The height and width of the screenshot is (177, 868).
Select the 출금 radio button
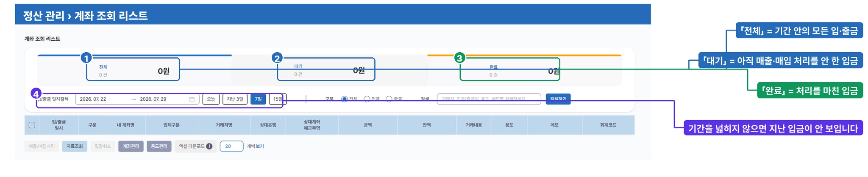coord(389,99)
